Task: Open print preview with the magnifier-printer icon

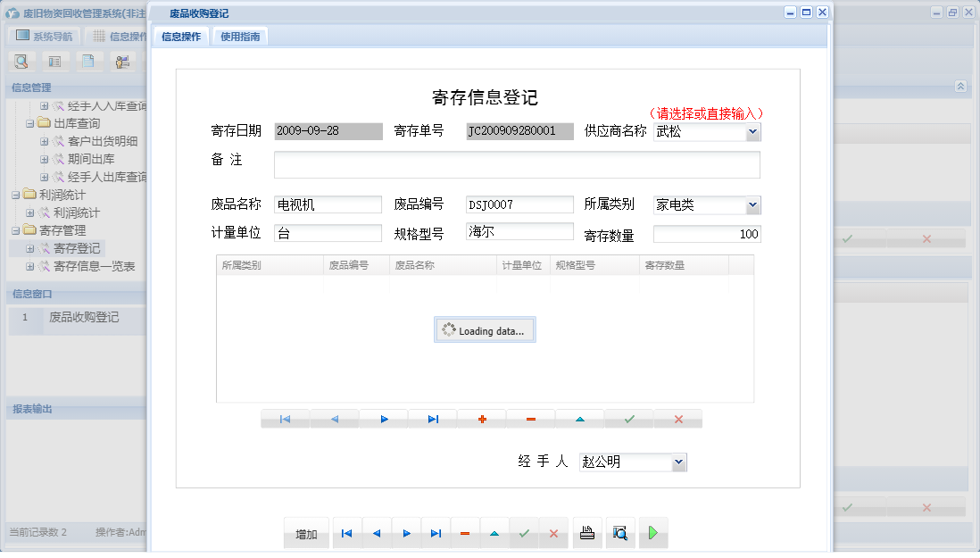Action: (x=620, y=532)
